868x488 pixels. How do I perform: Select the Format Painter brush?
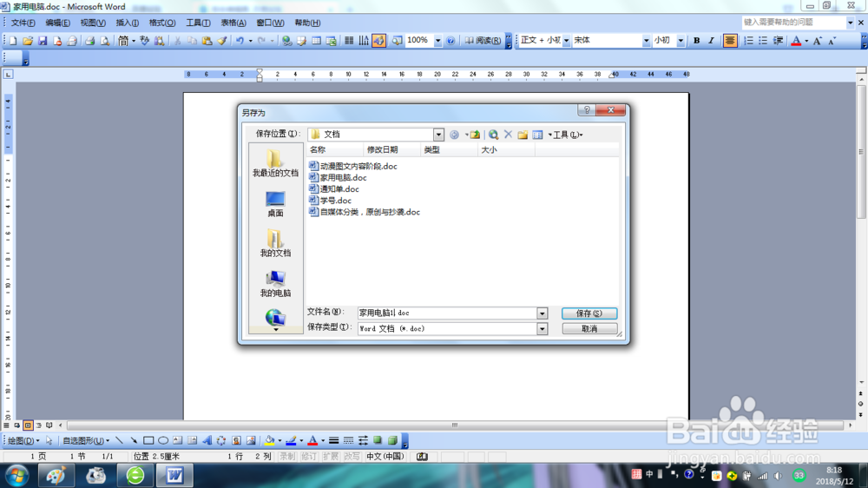[221, 41]
